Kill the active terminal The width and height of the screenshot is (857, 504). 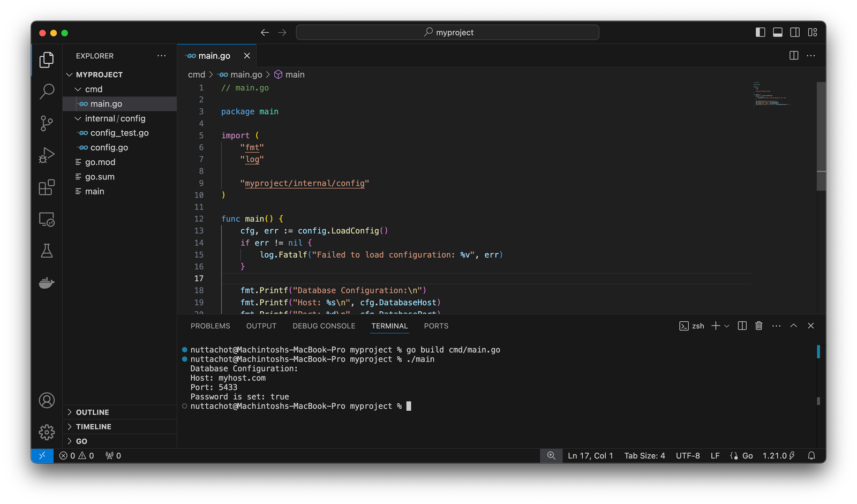click(x=758, y=326)
